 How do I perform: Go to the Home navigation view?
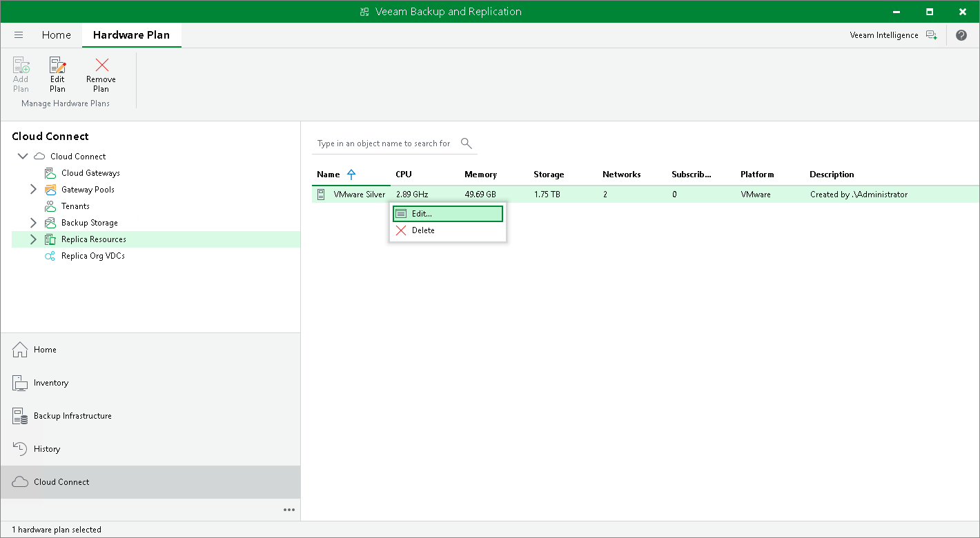point(150,350)
